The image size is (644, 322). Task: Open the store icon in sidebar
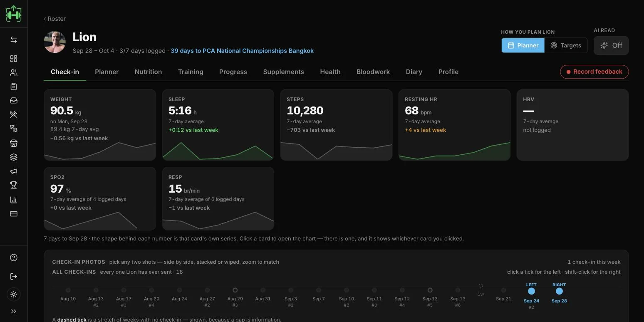[14, 143]
